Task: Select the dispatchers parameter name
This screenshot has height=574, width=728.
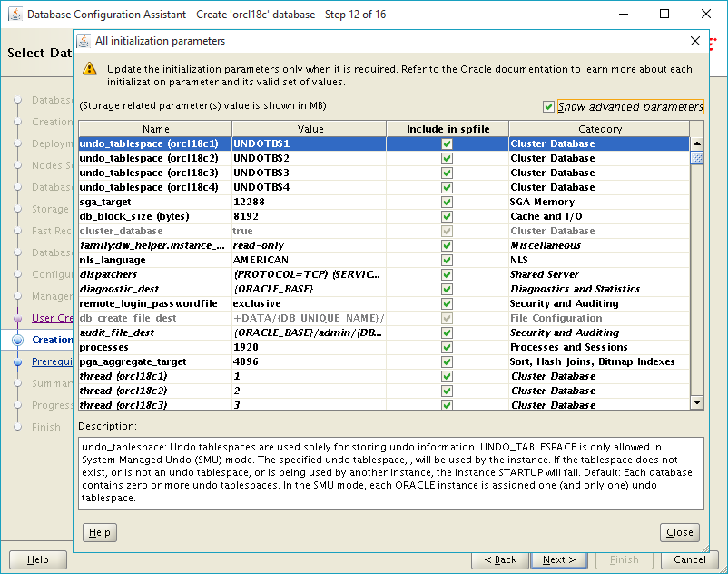Action: pyautogui.click(x=155, y=274)
